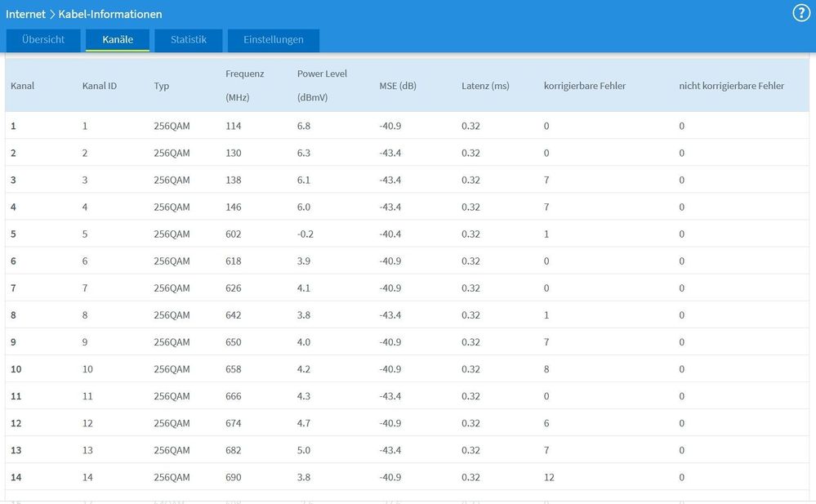This screenshot has width=816, height=504.
Task: Click the Internet breadcrumb link
Action: 25,14
